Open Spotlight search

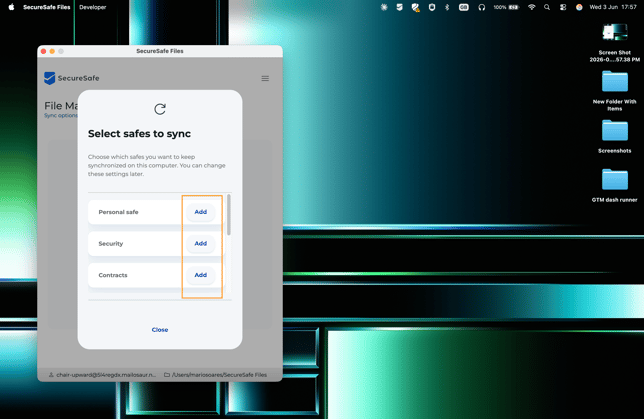pyautogui.click(x=547, y=7)
